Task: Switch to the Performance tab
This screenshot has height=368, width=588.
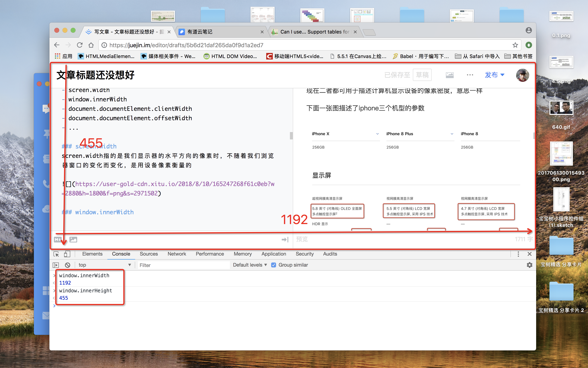Action: [210, 254]
